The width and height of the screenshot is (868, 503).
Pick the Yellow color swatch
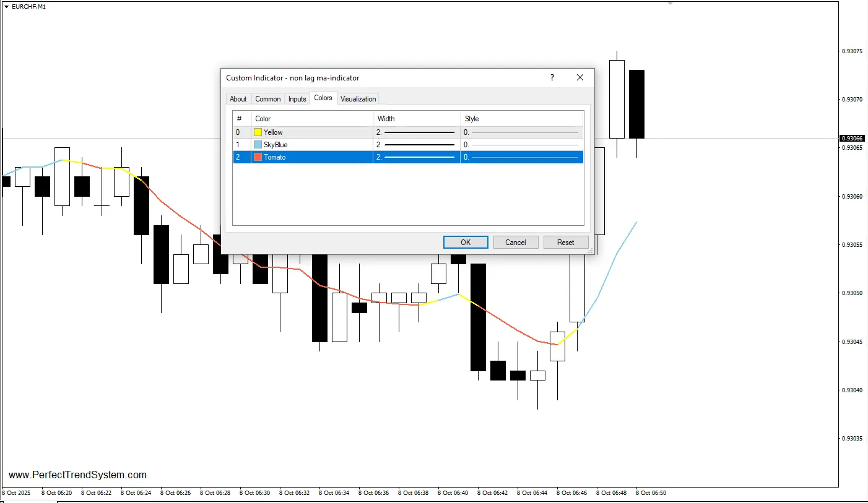tap(258, 132)
